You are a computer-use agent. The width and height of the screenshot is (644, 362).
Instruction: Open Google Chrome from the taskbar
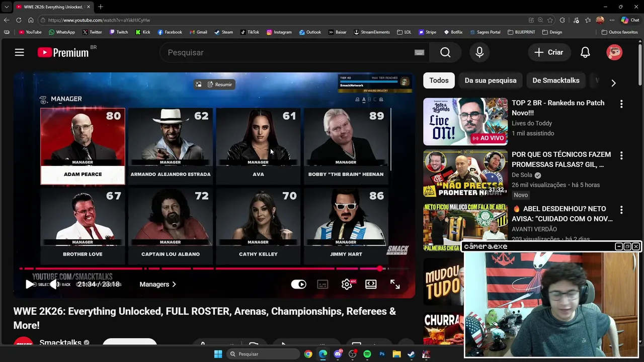click(x=308, y=354)
